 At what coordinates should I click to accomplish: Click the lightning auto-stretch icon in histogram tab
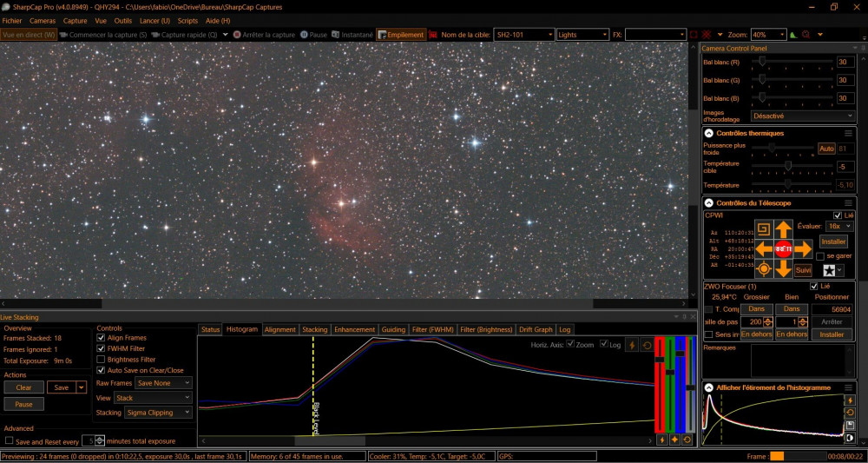click(632, 345)
